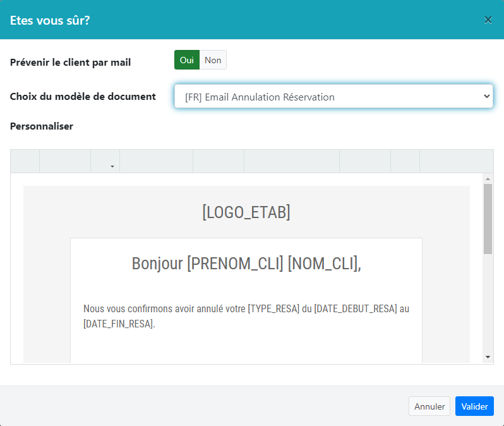Click the 'Choix du modèle de document' label
The height and width of the screenshot is (426, 504).
click(83, 97)
